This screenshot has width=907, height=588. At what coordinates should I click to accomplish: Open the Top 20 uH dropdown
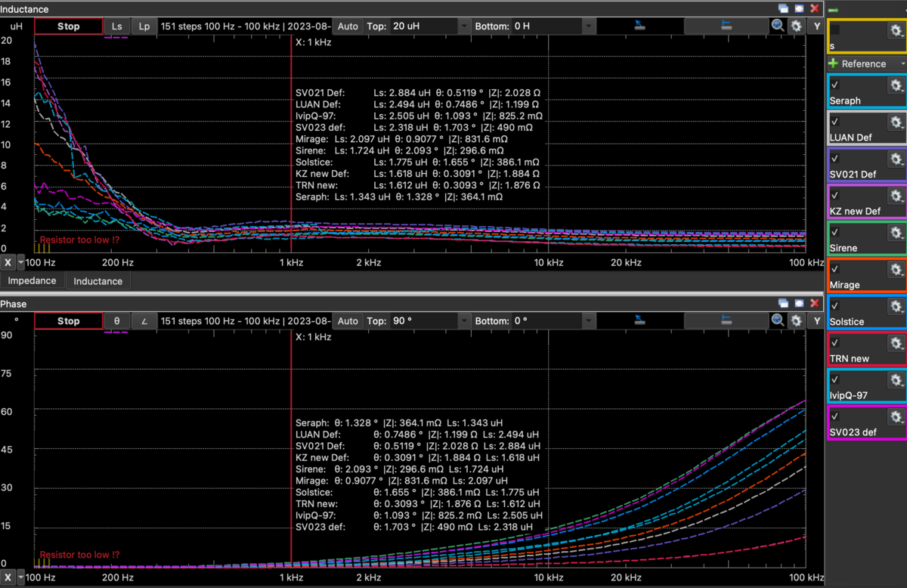(463, 26)
